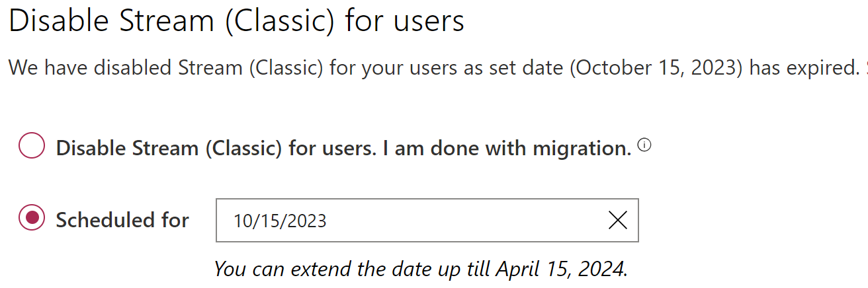This screenshot has width=868, height=288.
Task: Click the word "Stream" in the page heading
Action: pos(165,21)
